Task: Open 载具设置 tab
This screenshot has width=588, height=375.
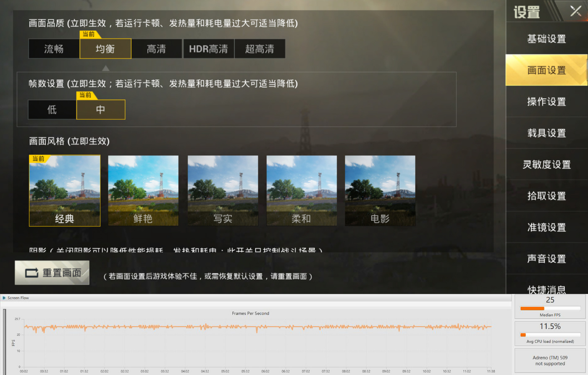Action: [x=546, y=133]
